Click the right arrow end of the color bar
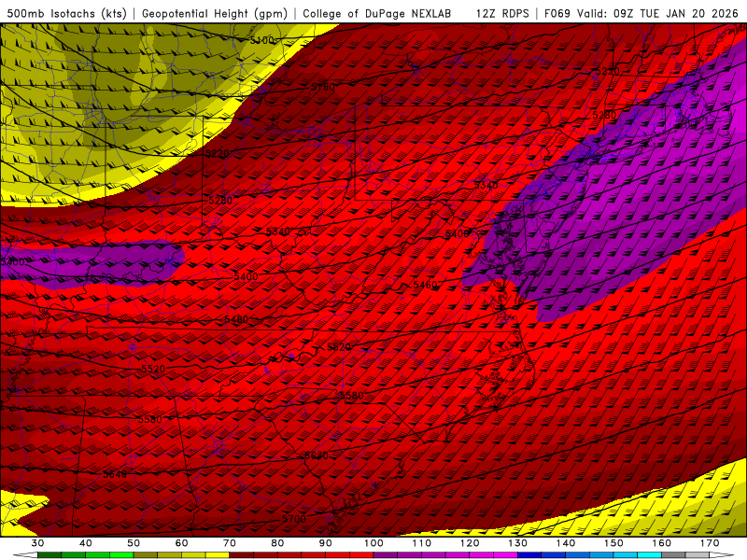 click(722, 554)
